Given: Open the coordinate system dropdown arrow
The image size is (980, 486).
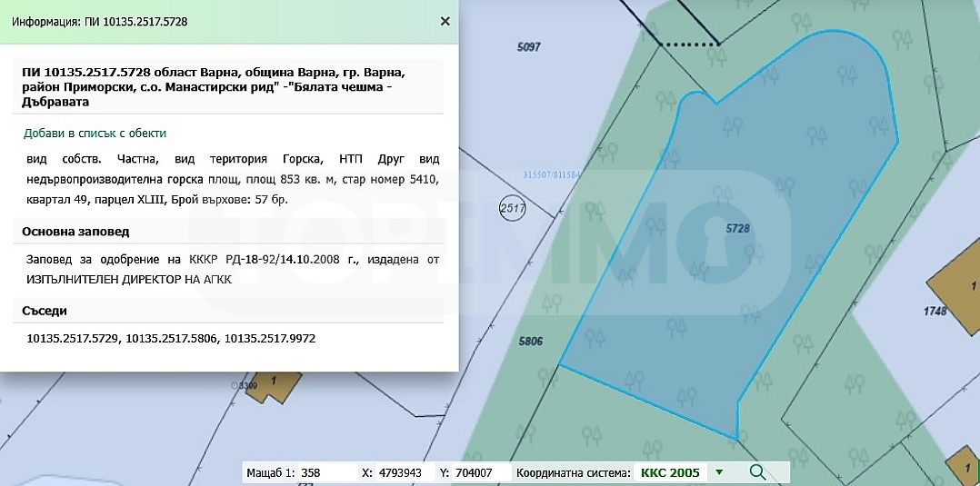Looking at the screenshot, I should click(719, 472).
